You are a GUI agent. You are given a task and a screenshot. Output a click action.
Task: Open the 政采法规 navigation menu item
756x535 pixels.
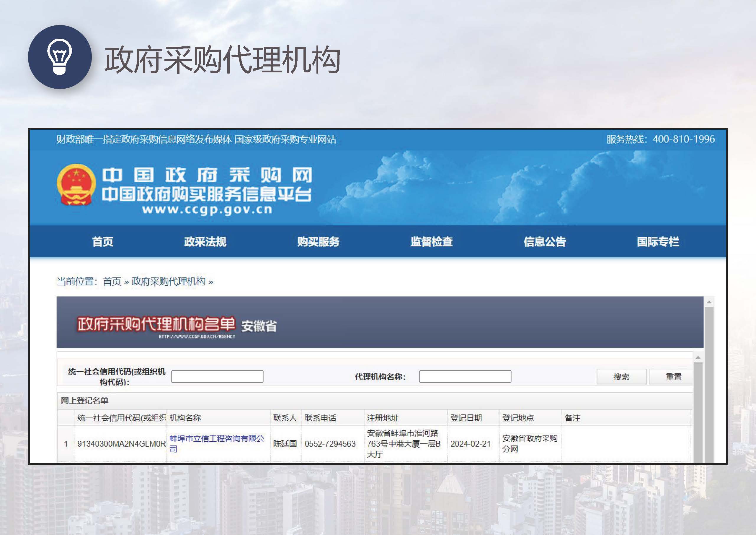tap(205, 242)
